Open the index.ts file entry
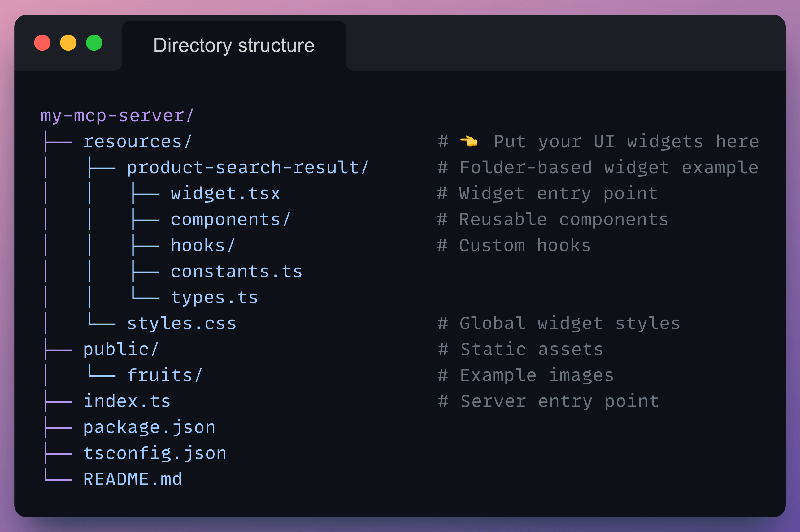Image resolution: width=800 pixels, height=532 pixels. [x=127, y=401]
